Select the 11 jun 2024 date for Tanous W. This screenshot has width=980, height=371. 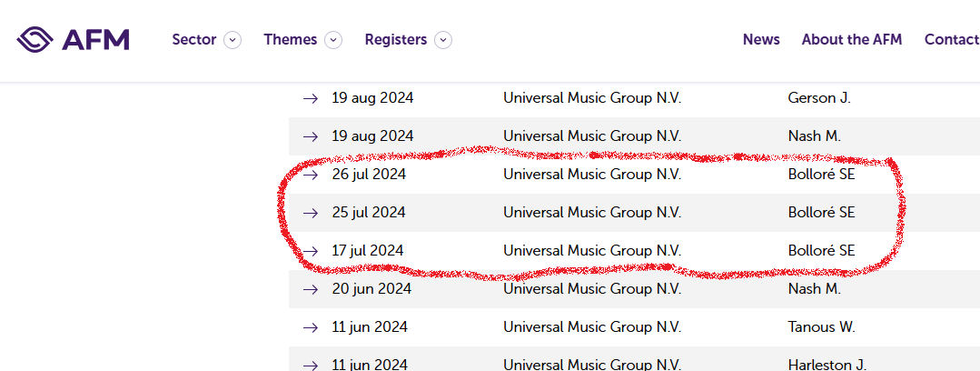(370, 327)
